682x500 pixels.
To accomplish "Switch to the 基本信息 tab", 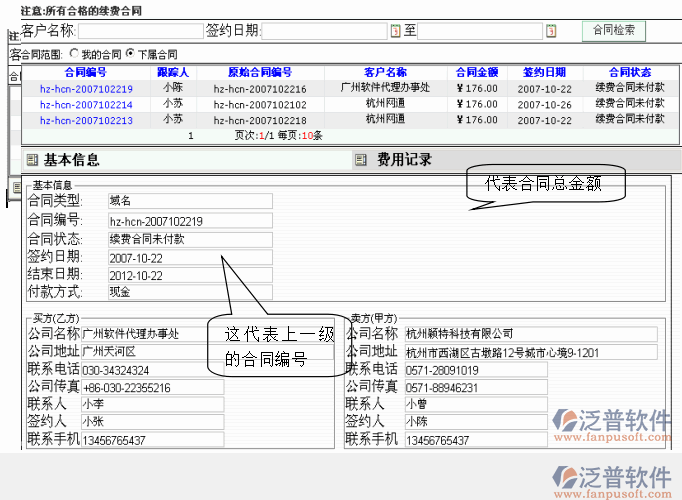I will [x=71, y=160].
